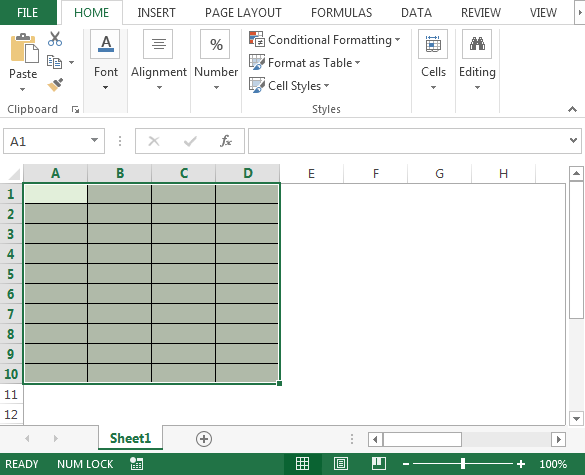Click the zoom slider handle
The height and width of the screenshot is (475, 585).
[x=463, y=463]
